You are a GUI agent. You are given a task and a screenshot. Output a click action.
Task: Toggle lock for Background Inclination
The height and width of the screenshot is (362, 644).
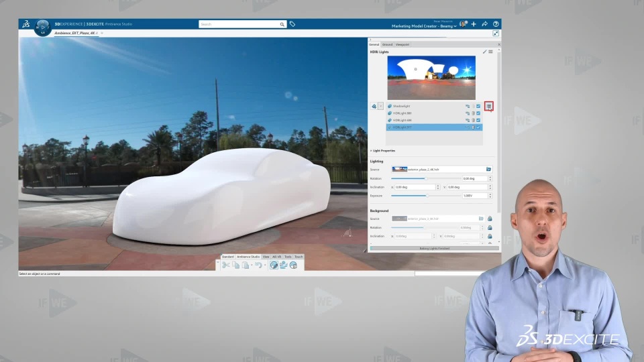(490, 236)
